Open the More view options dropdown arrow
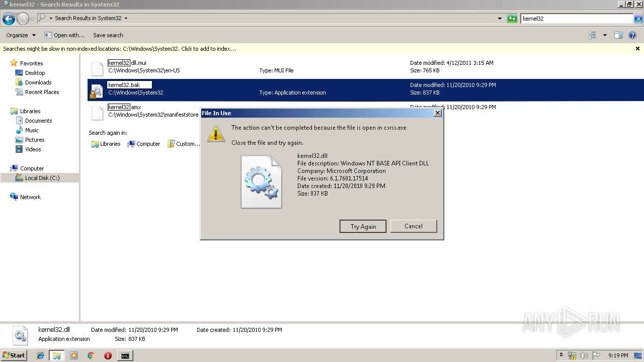 pyautogui.click(x=604, y=35)
